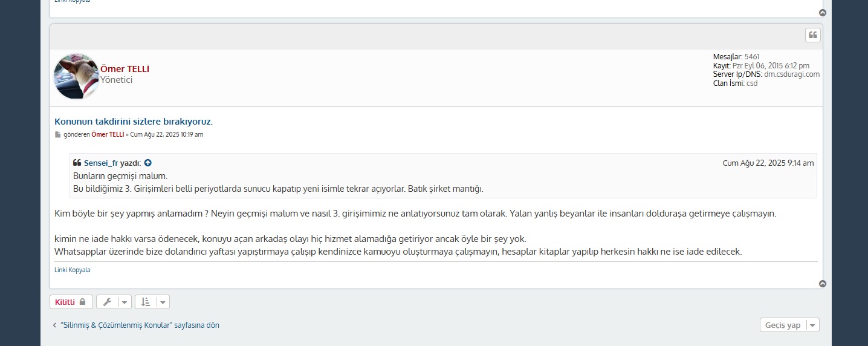The image size is (868, 346).
Task: Jump to the quoted post via up-arrow icon
Action: pyautogui.click(x=147, y=163)
